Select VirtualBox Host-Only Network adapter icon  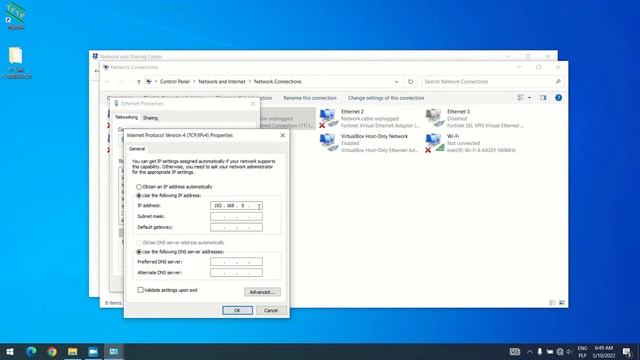coord(329,143)
